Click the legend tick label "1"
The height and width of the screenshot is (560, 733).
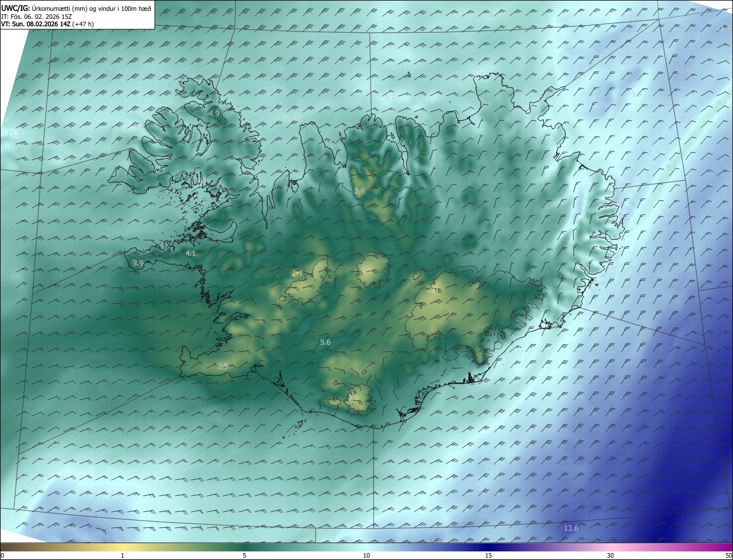[x=123, y=555]
